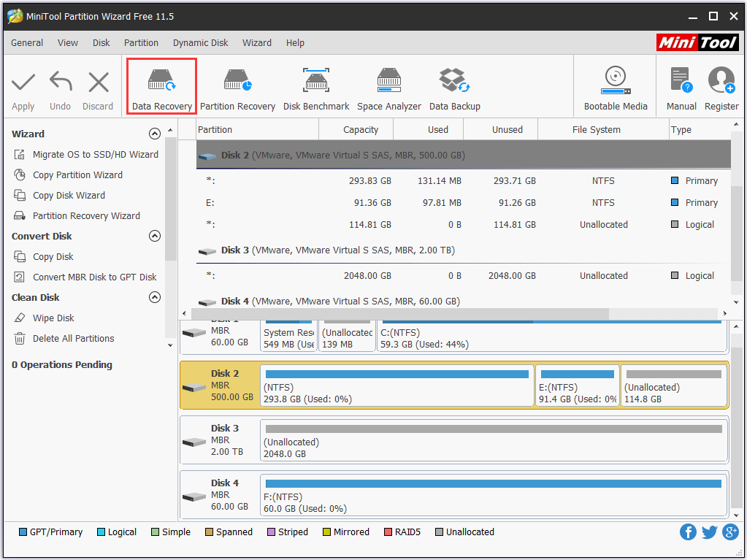Collapse the Clean Disk section
Image resolution: width=747 pixels, height=560 pixels.
[154, 297]
